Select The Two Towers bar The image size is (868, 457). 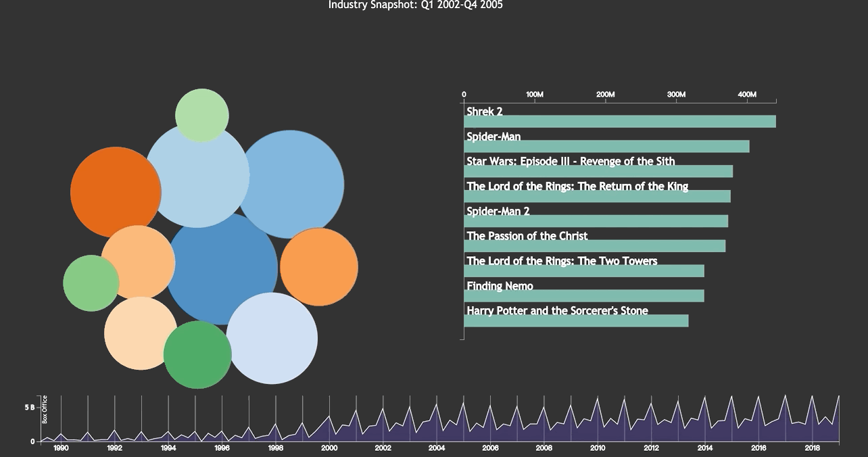(x=583, y=271)
